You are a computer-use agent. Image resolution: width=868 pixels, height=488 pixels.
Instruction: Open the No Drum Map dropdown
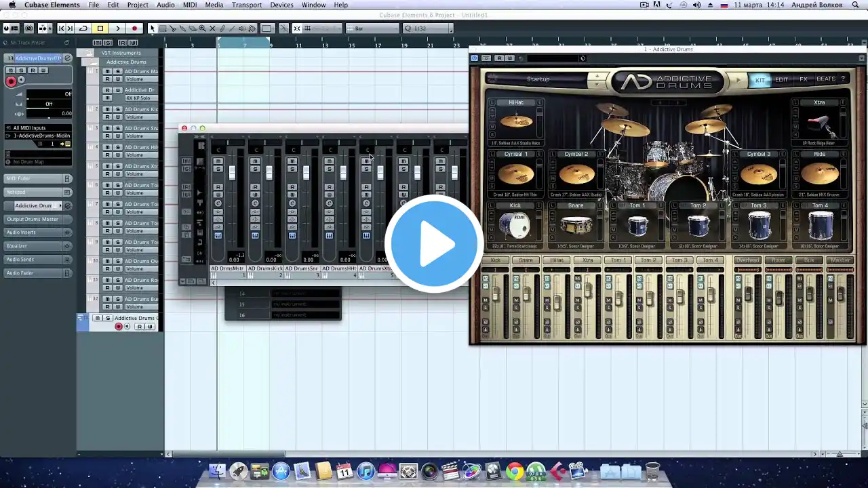(38, 161)
